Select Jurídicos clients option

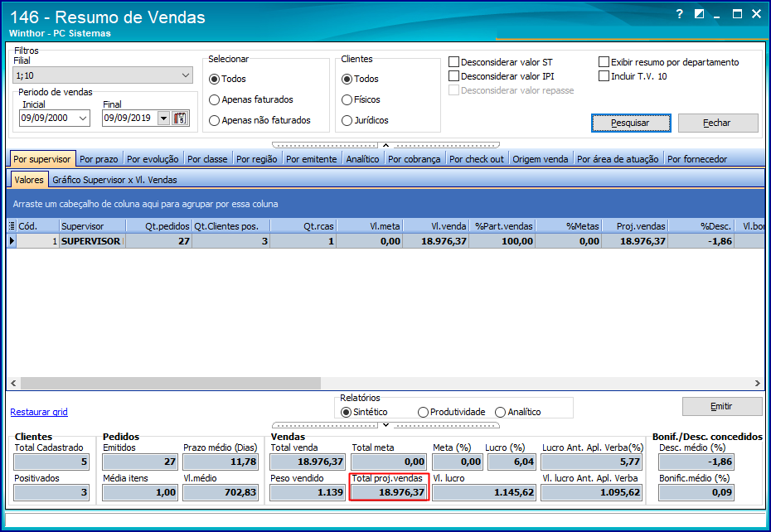(x=365, y=120)
